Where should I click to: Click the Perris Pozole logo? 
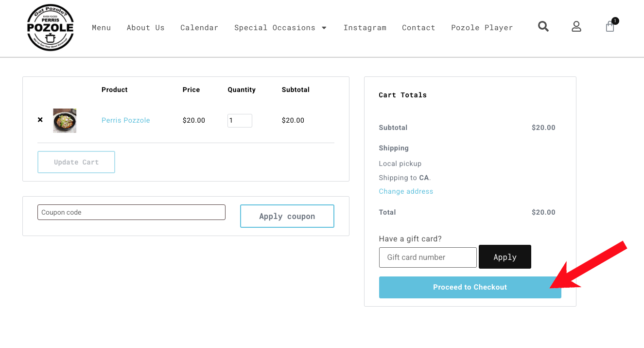click(x=50, y=28)
